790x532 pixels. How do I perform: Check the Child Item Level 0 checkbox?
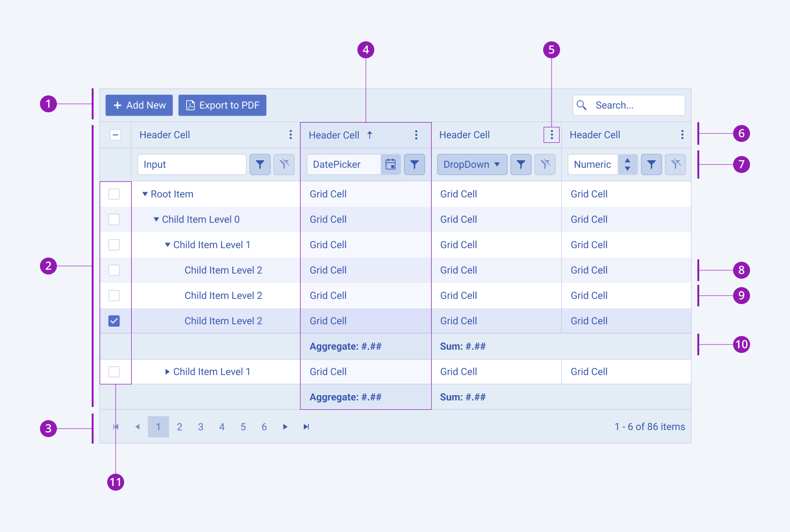pyautogui.click(x=114, y=219)
